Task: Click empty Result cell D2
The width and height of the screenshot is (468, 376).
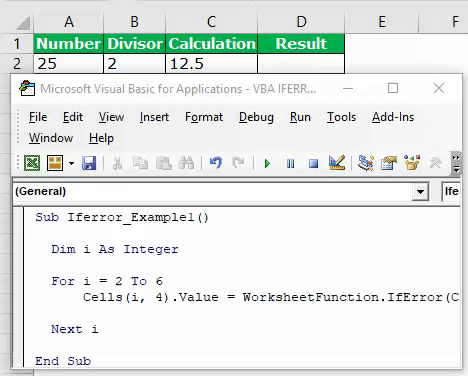Action: tap(301, 63)
